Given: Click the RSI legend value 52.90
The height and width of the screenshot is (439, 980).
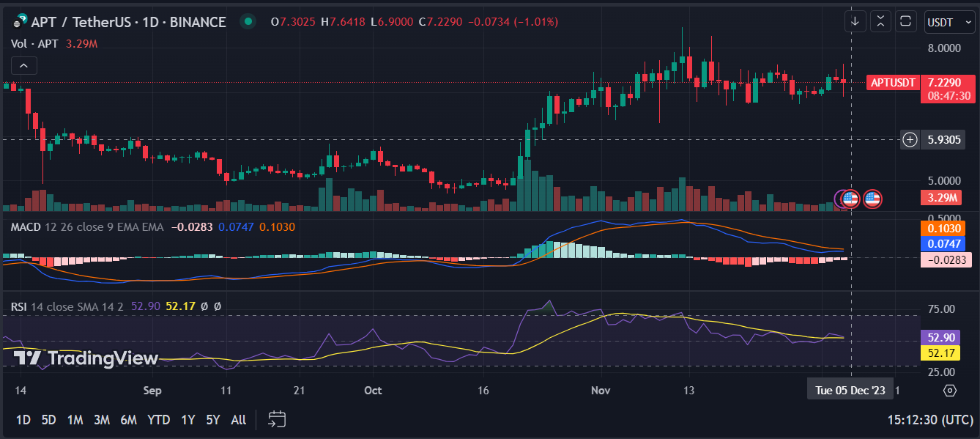Looking at the screenshot, I should (145, 306).
